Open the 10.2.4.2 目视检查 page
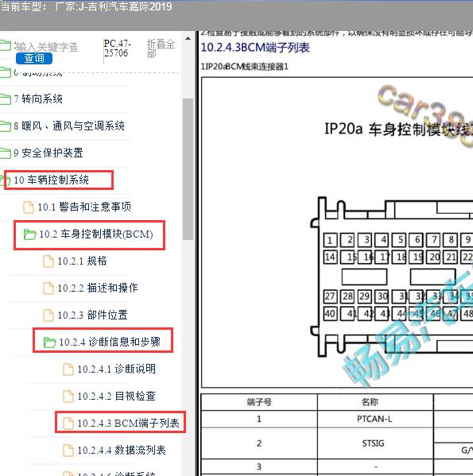Image resolution: width=473 pixels, height=476 pixels. pos(117,396)
